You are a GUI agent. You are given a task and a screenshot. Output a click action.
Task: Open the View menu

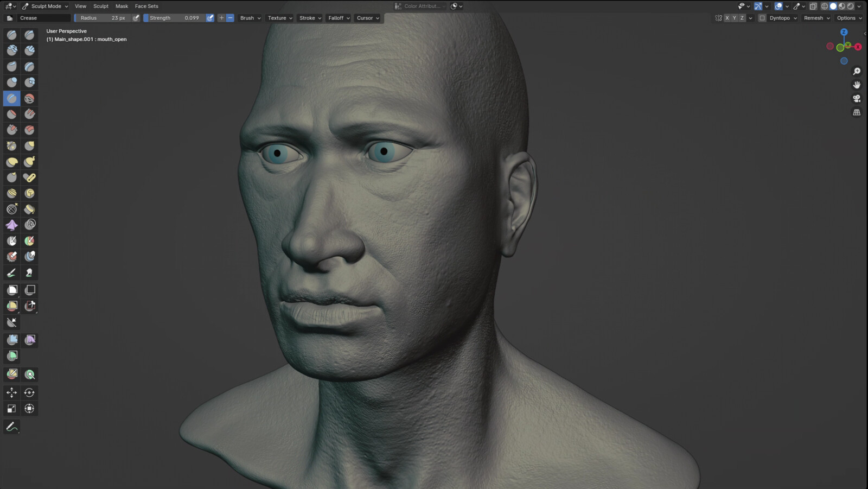[x=80, y=6]
